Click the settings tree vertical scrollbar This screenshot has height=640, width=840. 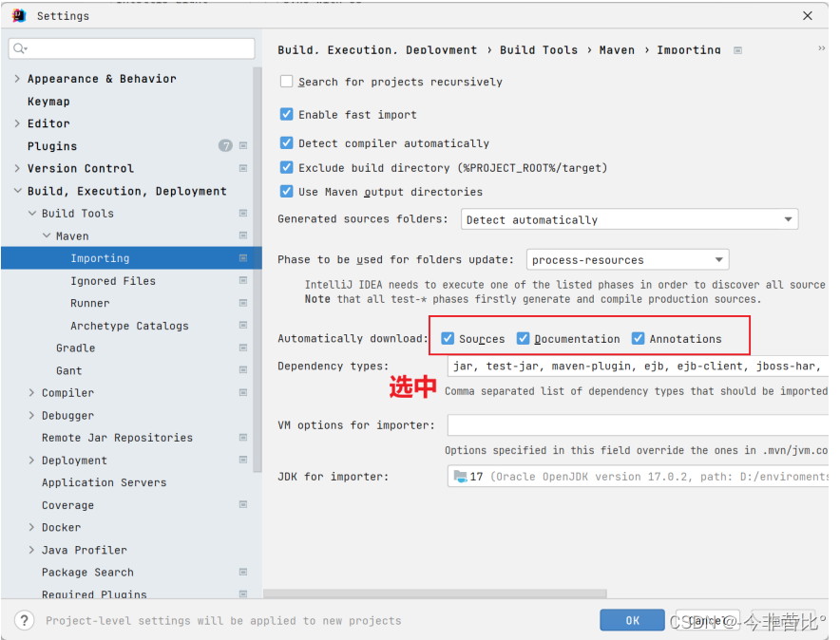click(x=258, y=269)
